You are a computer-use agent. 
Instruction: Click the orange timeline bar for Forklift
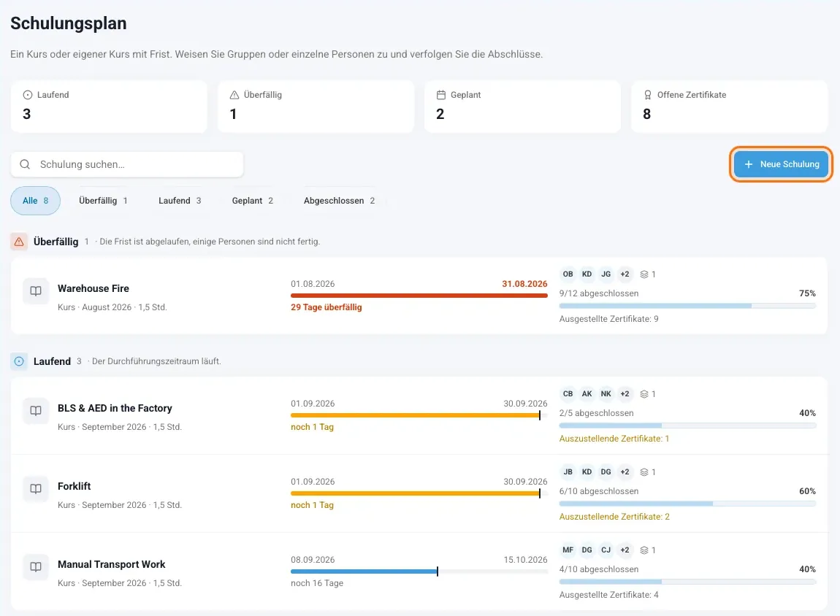tap(419, 493)
